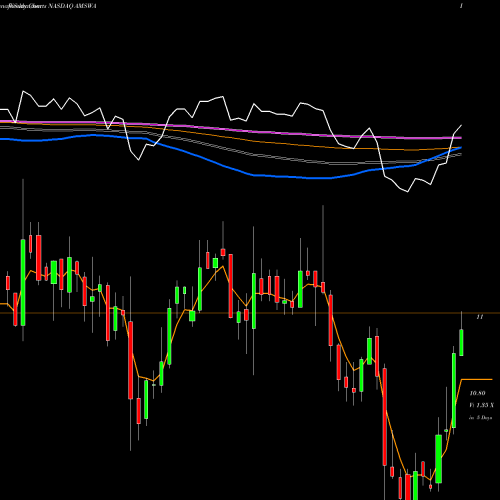Click the 10.80 price value
Screen dimensions: 500x500
tap(477, 393)
